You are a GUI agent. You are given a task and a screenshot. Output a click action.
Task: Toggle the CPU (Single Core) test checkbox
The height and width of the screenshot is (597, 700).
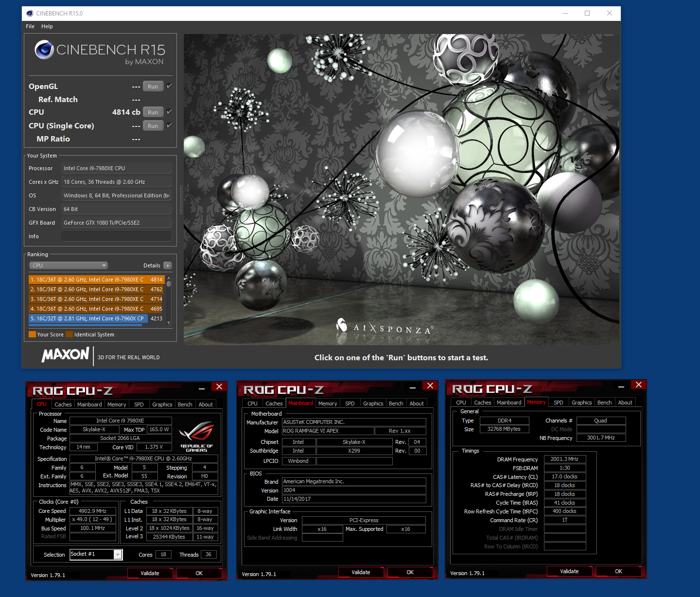[x=169, y=125]
